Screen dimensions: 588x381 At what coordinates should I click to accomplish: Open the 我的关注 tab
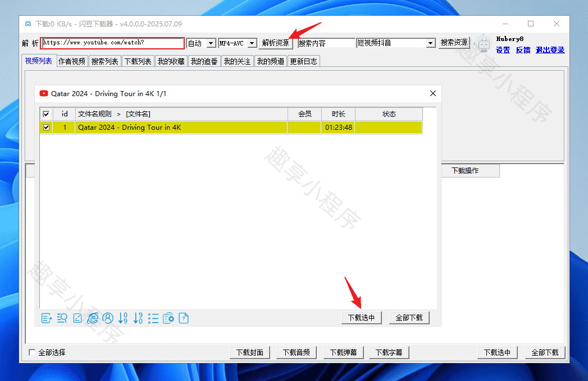click(x=237, y=61)
